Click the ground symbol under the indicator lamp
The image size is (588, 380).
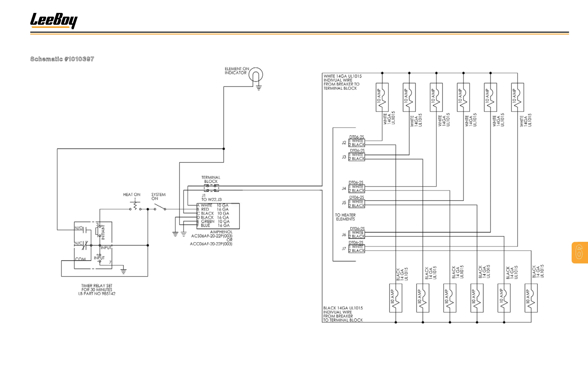[259, 88]
